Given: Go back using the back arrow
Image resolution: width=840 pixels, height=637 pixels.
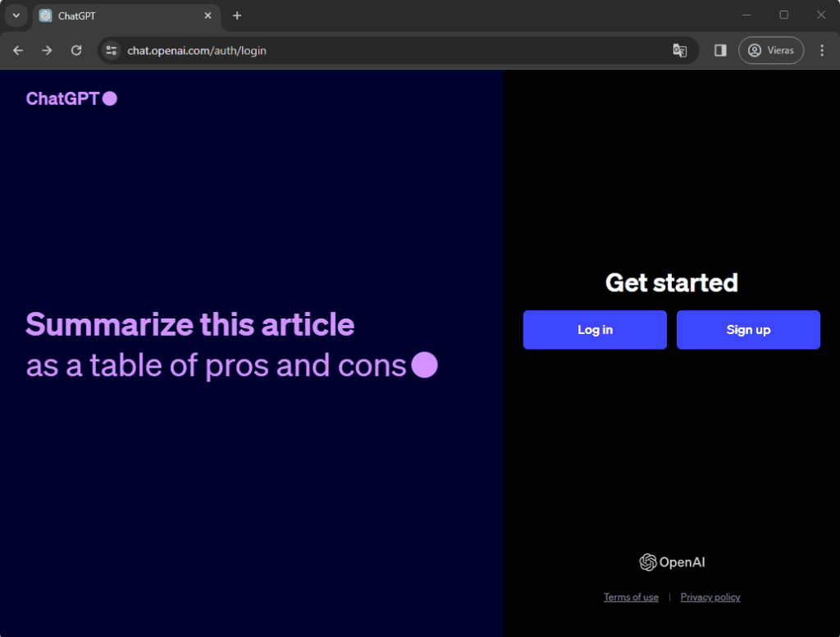Looking at the screenshot, I should point(18,50).
